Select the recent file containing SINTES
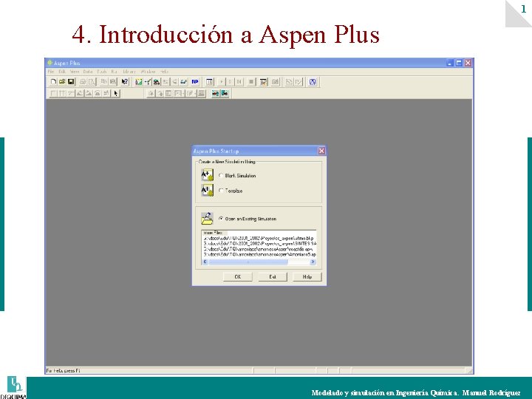The width and height of the screenshot is (532, 399). (x=260, y=244)
